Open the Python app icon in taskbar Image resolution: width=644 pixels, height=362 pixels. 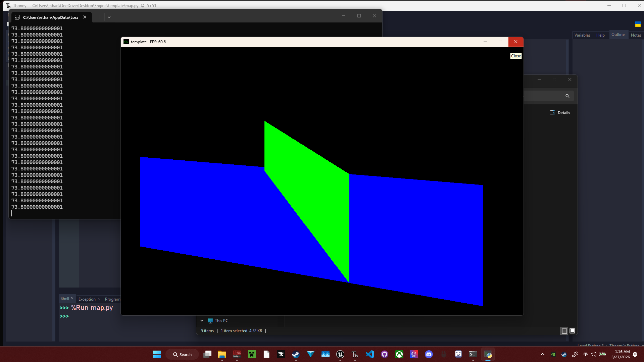pyautogui.click(x=488, y=354)
